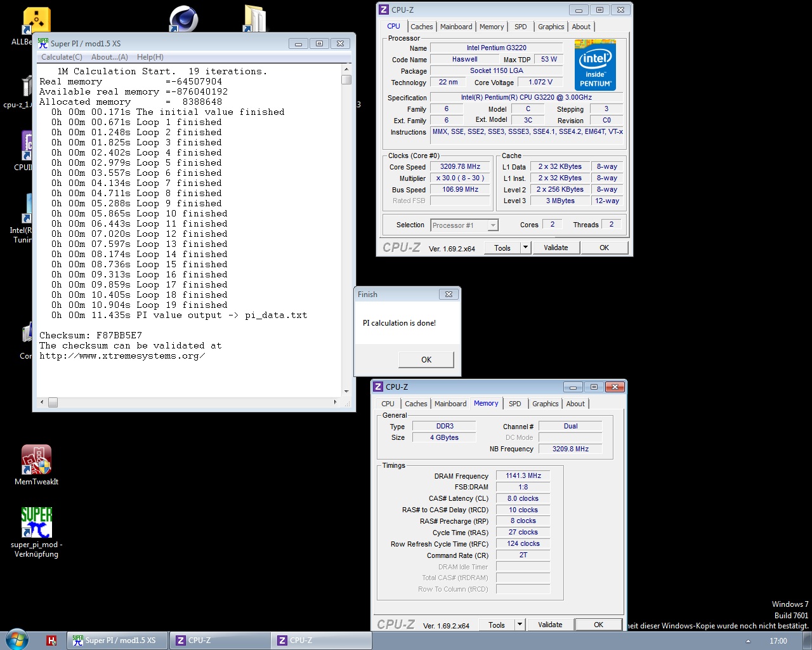The image size is (812, 650).
Task: Click the Z icon in lower CPU-Z title bar
Action: click(x=378, y=387)
